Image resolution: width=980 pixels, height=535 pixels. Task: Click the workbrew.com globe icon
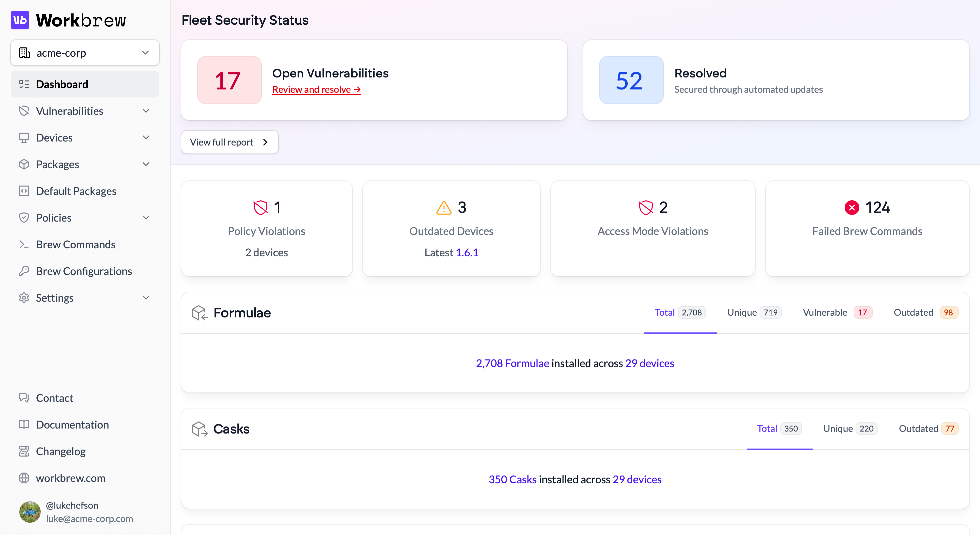pyautogui.click(x=24, y=478)
